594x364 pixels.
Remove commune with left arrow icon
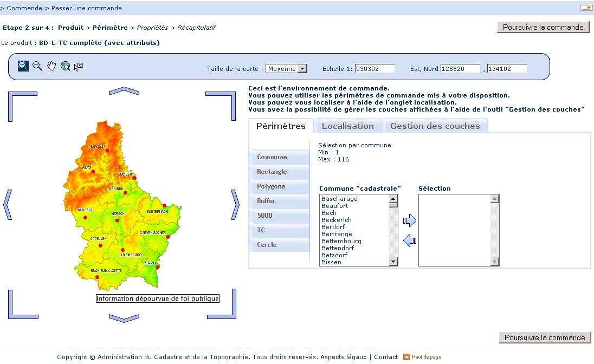pyautogui.click(x=410, y=240)
